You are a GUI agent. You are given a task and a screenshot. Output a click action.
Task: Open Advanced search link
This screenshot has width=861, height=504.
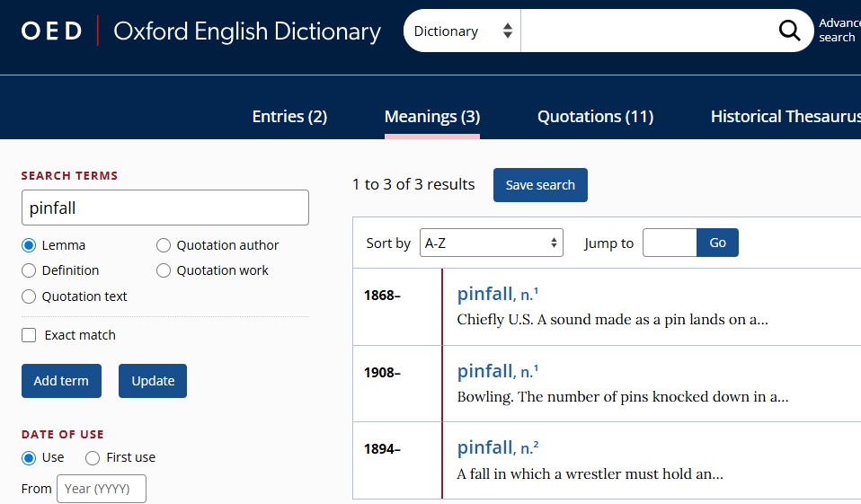[839, 31]
